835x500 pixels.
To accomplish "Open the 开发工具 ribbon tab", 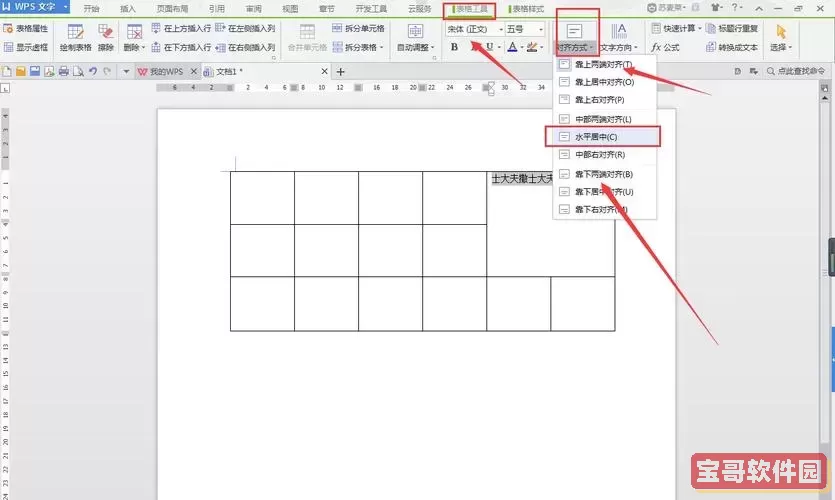I will click(371, 9).
